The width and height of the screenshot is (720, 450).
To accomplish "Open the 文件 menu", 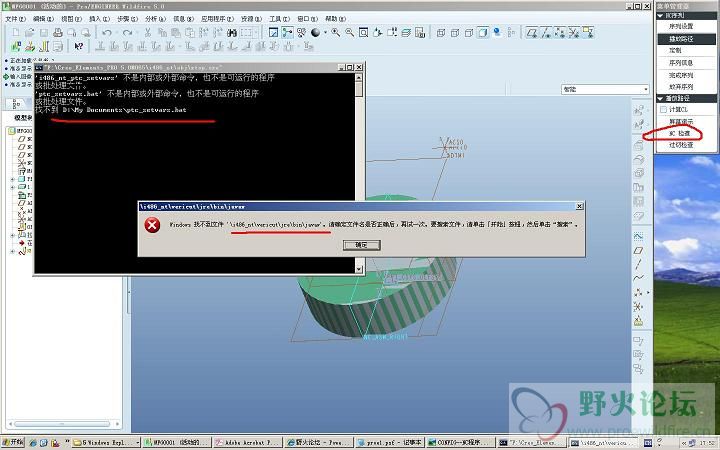I will (15, 19).
